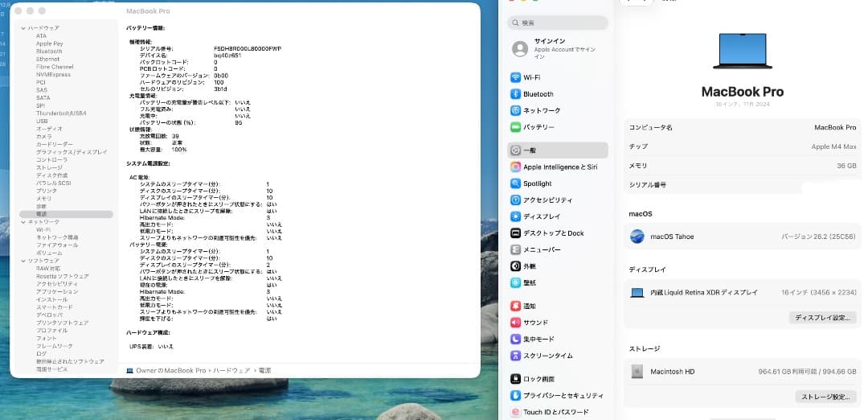Screen dimensions: 868x420
Task: Open Wi-Fi in System Settings sidebar
Action: click(x=558, y=77)
